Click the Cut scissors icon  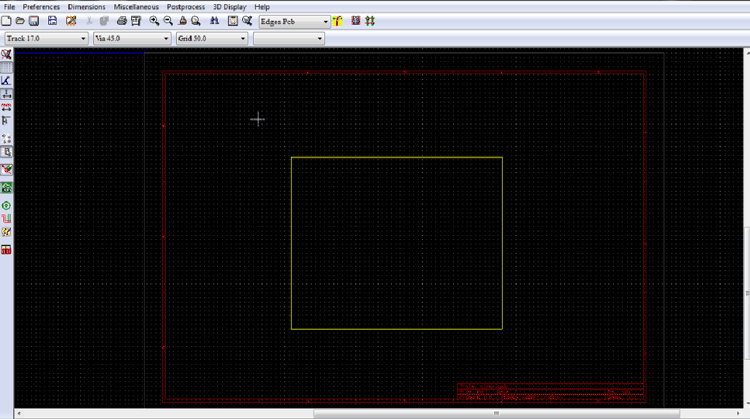pyautogui.click(x=89, y=21)
